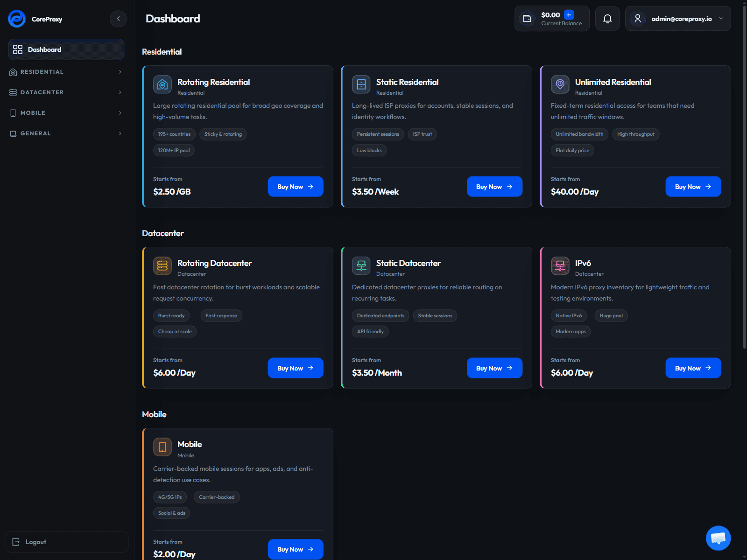747x560 pixels.
Task: Click the Mobile card phone icon
Action: (162, 447)
